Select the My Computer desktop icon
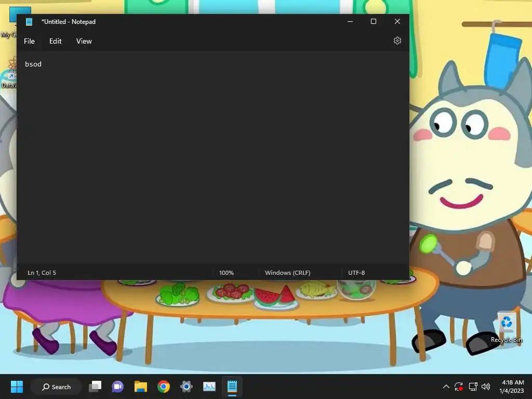This screenshot has height=399, width=532. tap(8, 22)
